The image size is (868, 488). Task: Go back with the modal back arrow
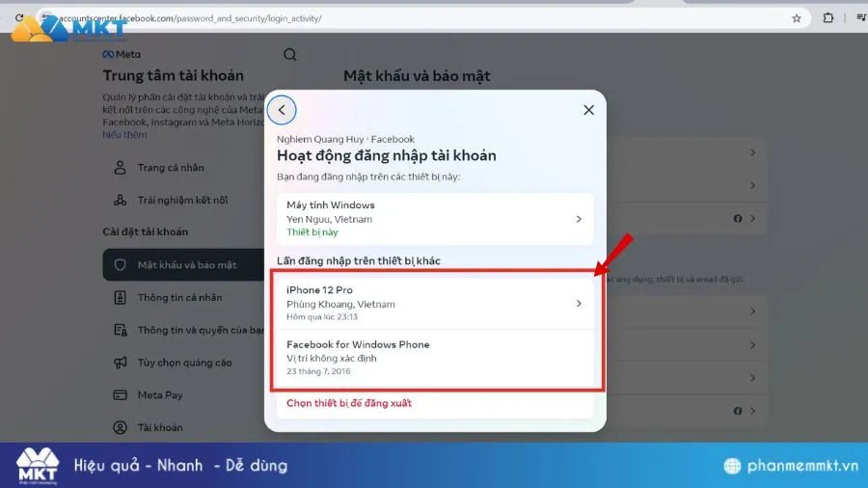282,110
